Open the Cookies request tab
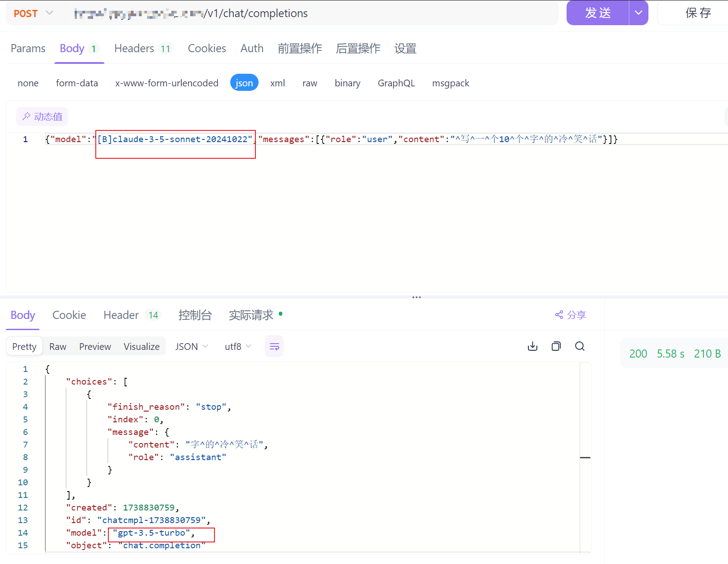The image size is (728, 564). click(x=207, y=48)
